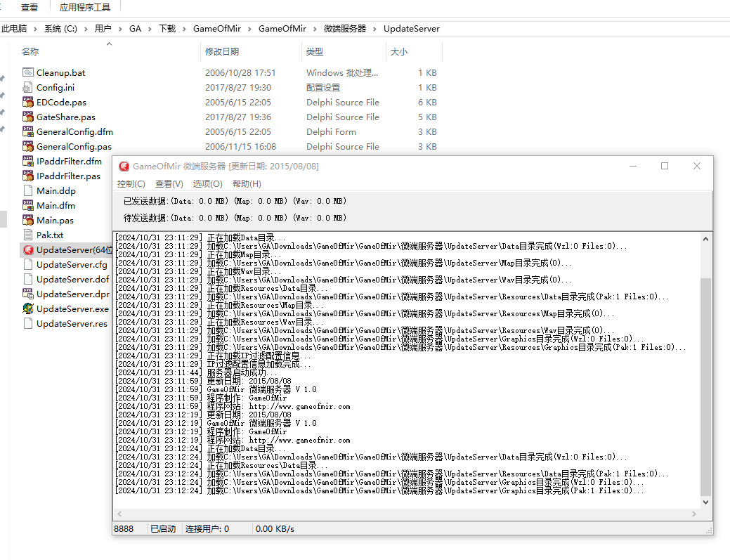Click the log horizontal scroll right arrow
This screenshot has height=560, width=730.
(x=694, y=514)
